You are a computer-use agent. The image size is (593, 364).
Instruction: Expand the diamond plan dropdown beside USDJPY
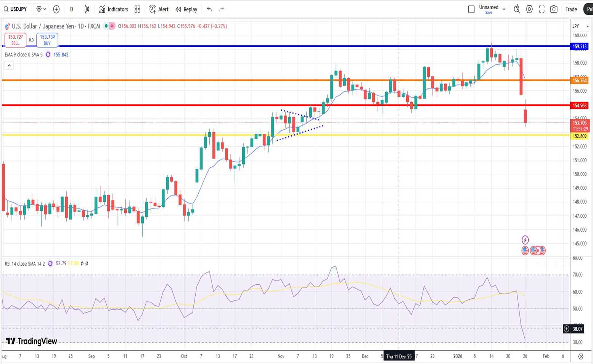click(x=41, y=9)
